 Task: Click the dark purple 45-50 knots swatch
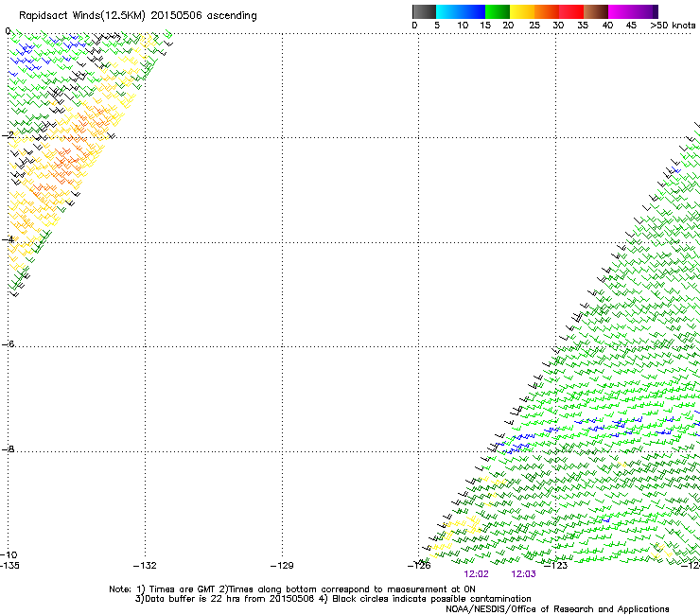click(645, 11)
